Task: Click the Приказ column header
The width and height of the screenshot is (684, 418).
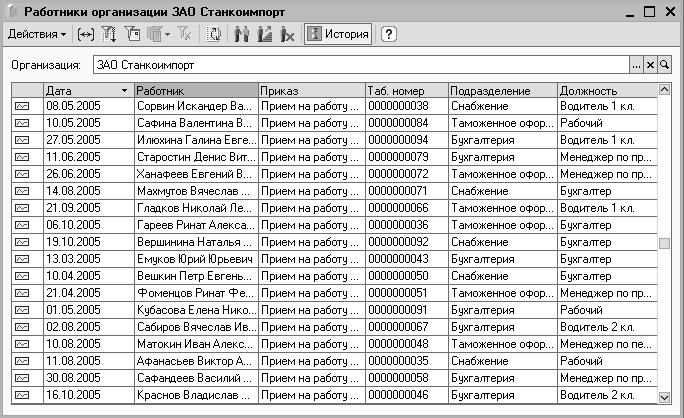Action: 312,90
